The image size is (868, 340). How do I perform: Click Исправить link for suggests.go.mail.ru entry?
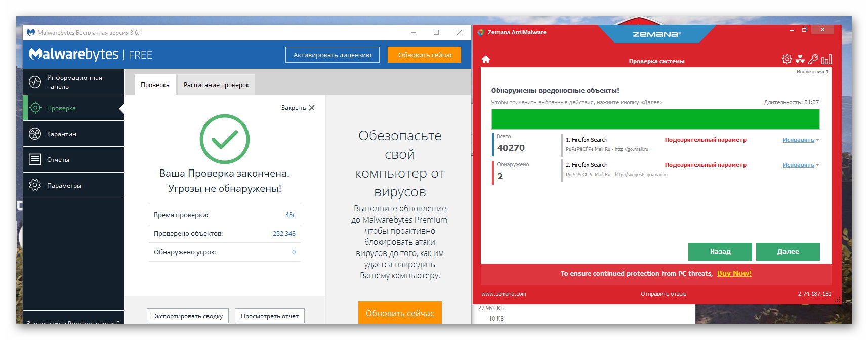(798, 165)
